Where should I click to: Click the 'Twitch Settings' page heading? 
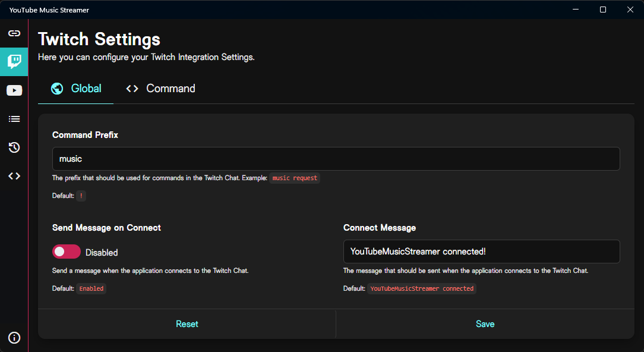[x=99, y=39]
